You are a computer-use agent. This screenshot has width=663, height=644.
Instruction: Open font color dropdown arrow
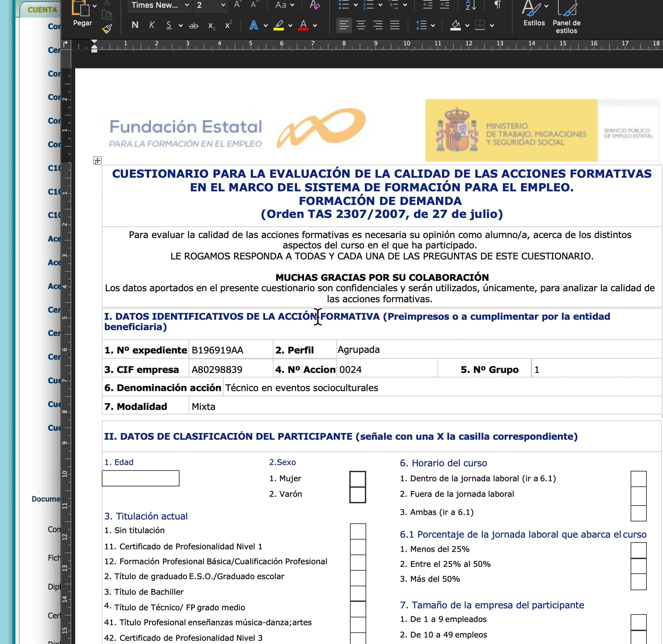[x=315, y=25]
